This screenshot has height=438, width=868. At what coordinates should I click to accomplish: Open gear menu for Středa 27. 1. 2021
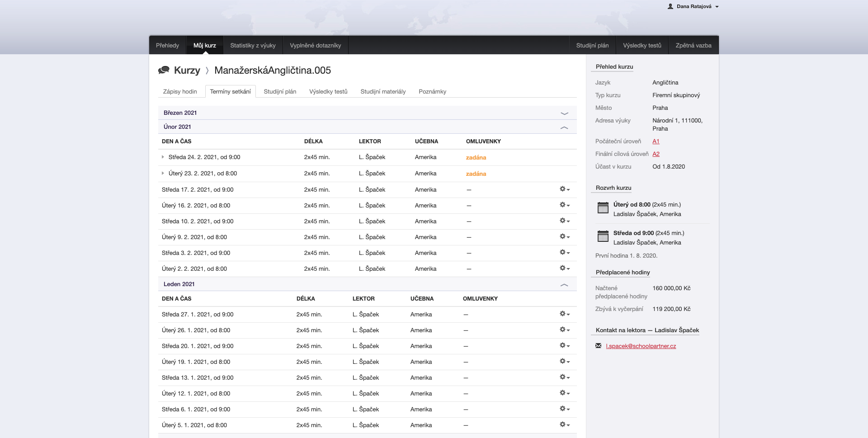pos(565,314)
